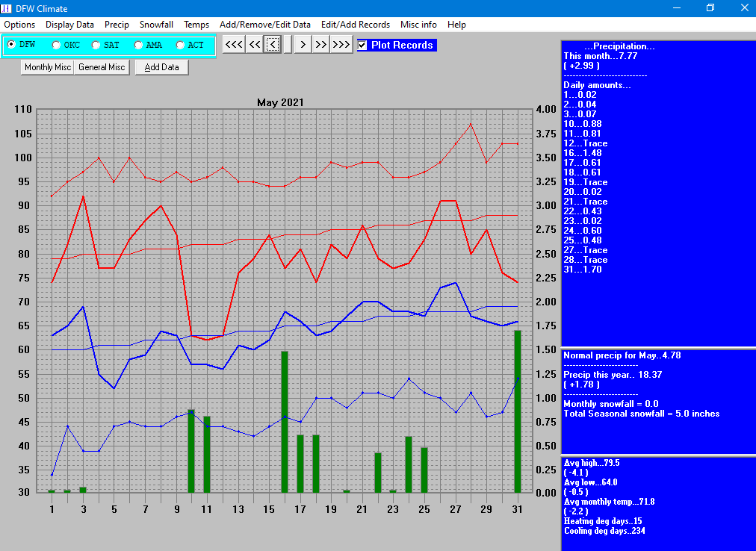This screenshot has width=756, height=551.
Task: Open the Snowfall menu
Action: click(156, 25)
